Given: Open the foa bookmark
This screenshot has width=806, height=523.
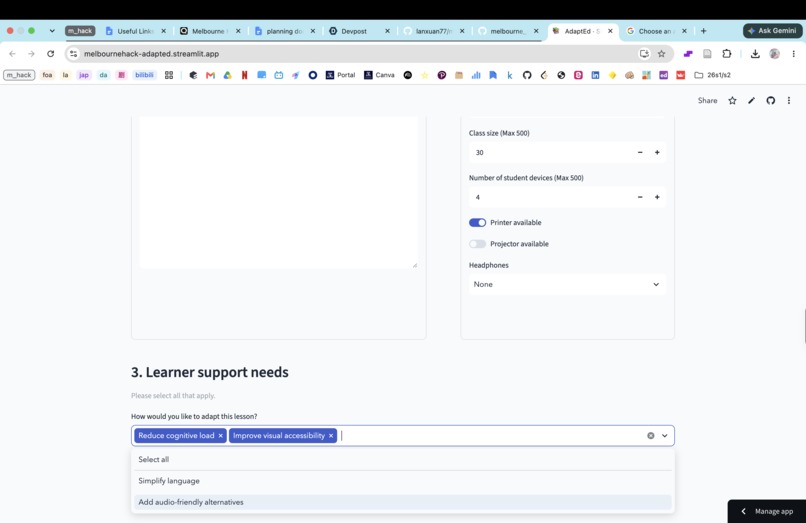Looking at the screenshot, I should pyautogui.click(x=47, y=75).
